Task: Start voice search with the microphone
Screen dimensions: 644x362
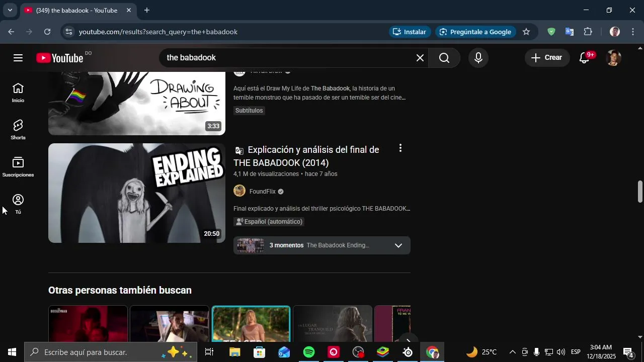Action: [478, 58]
